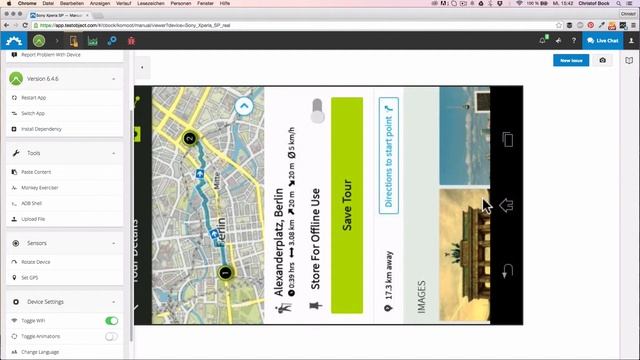
Task: Tap the Android home icon
Action: (506, 205)
